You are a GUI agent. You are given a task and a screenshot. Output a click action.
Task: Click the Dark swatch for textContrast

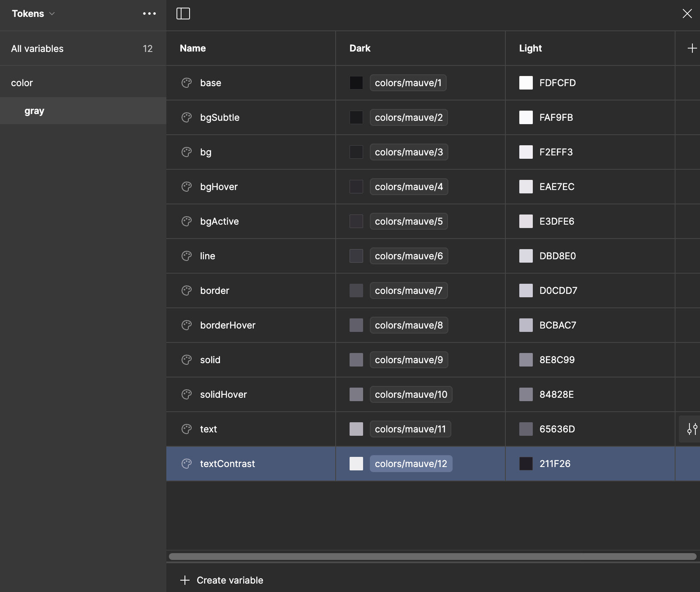pyautogui.click(x=356, y=464)
